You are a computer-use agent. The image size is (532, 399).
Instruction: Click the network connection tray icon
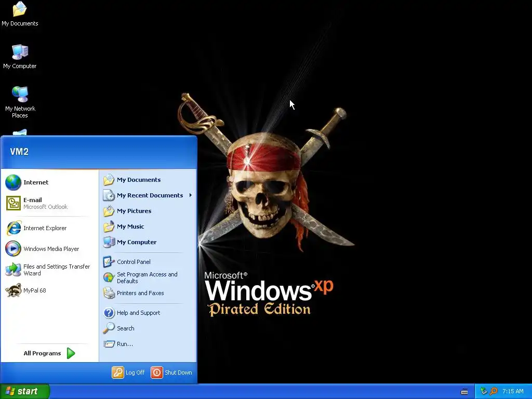pyautogui.click(x=484, y=391)
